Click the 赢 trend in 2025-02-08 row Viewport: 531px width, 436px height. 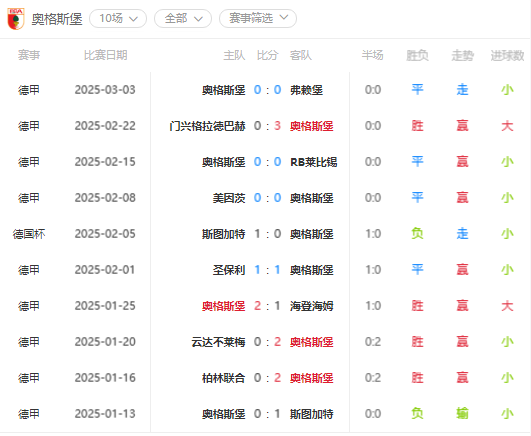462,198
